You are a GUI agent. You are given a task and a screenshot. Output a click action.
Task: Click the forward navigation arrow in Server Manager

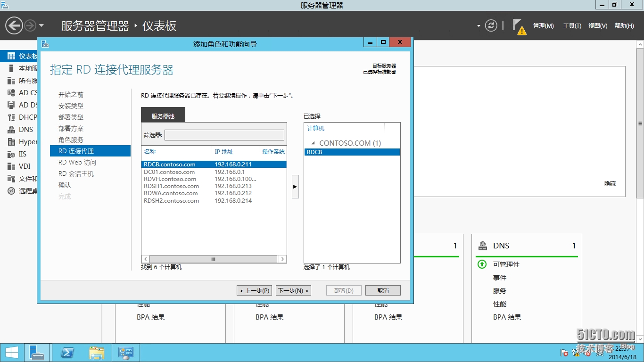(x=30, y=25)
